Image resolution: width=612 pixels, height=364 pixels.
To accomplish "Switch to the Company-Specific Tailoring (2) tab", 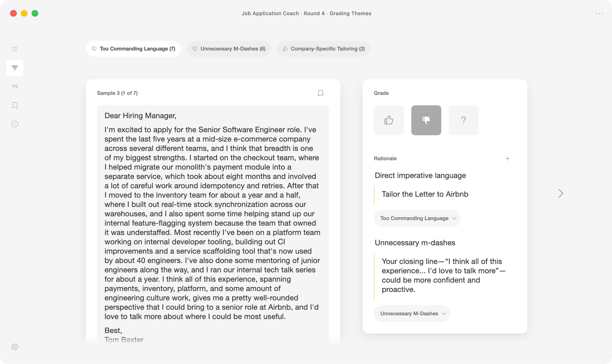I will tap(324, 49).
